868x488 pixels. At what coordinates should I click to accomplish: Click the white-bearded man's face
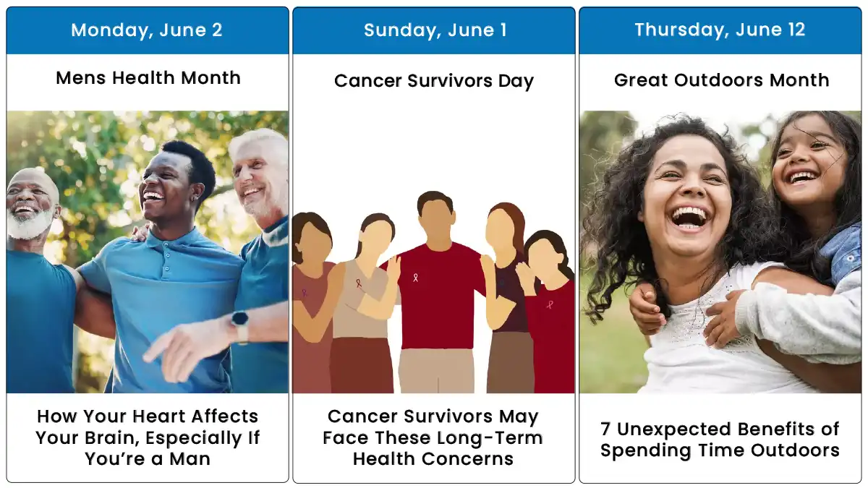click(30, 205)
